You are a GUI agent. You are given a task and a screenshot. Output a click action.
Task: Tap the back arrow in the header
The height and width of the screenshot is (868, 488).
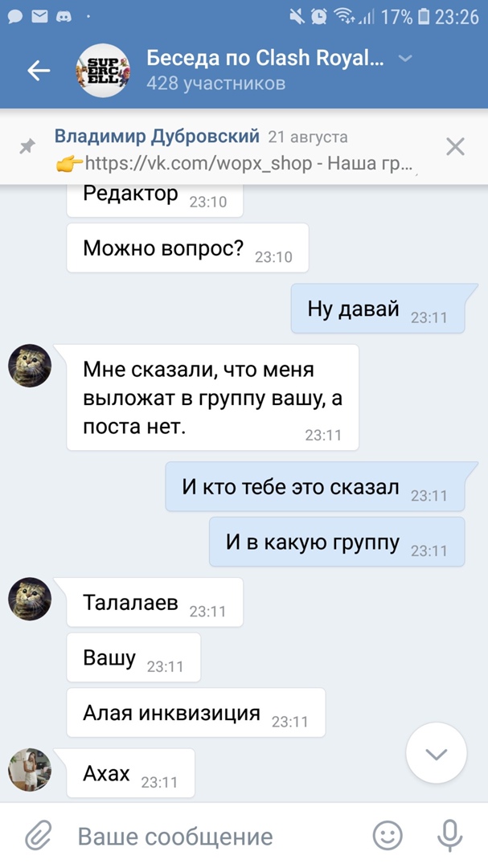(x=39, y=70)
